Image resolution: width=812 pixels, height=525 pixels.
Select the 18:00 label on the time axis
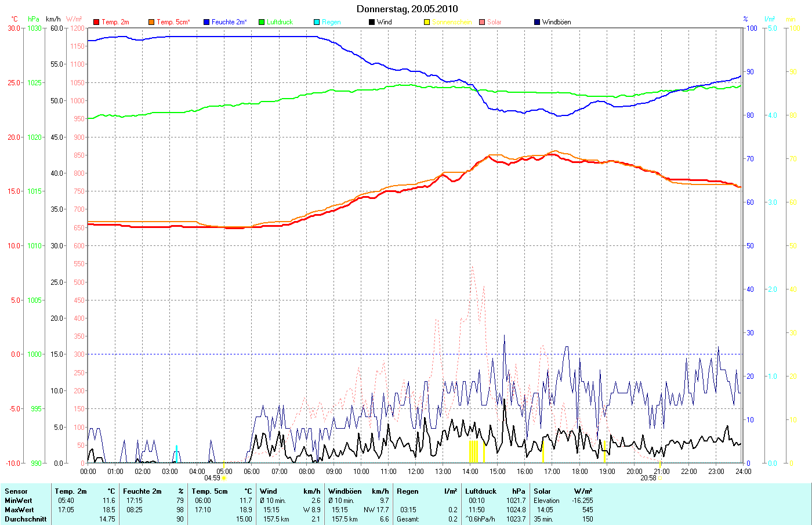click(579, 471)
